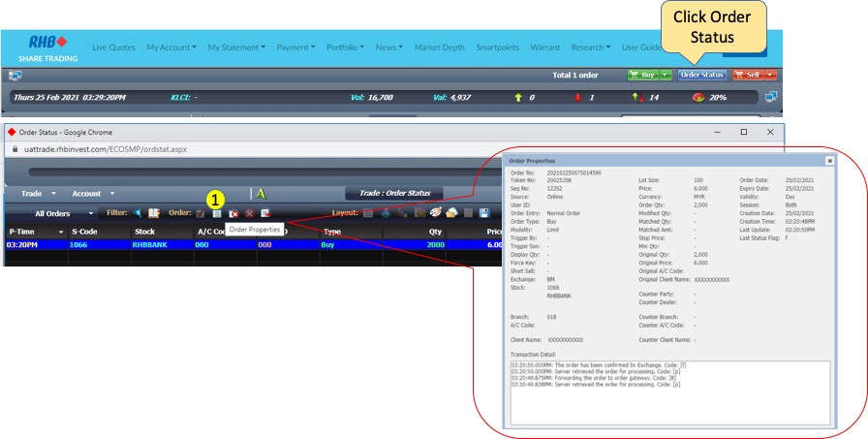
Task: Expand the Payment menu
Action: tap(296, 47)
